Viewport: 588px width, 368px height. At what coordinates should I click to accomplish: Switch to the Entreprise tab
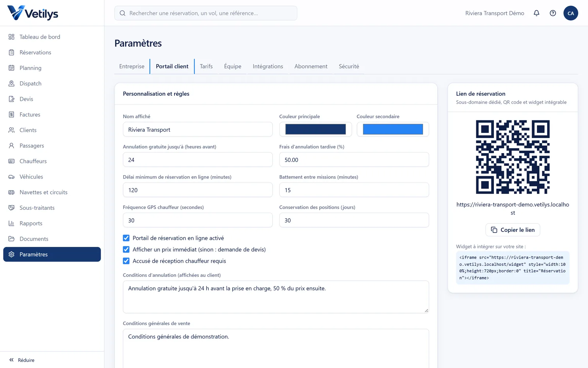(132, 66)
